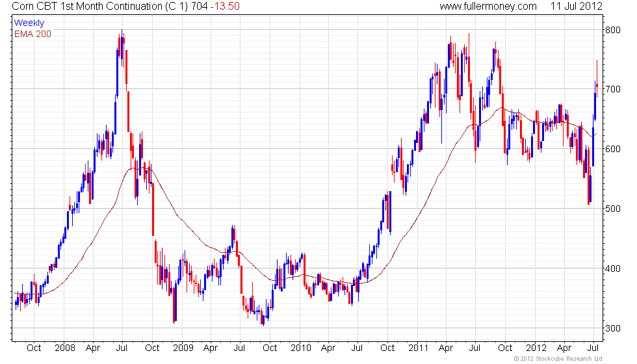The image size is (637, 364).
Task: Click the Jul label between 2011 and 2012
Action: [x=474, y=348]
